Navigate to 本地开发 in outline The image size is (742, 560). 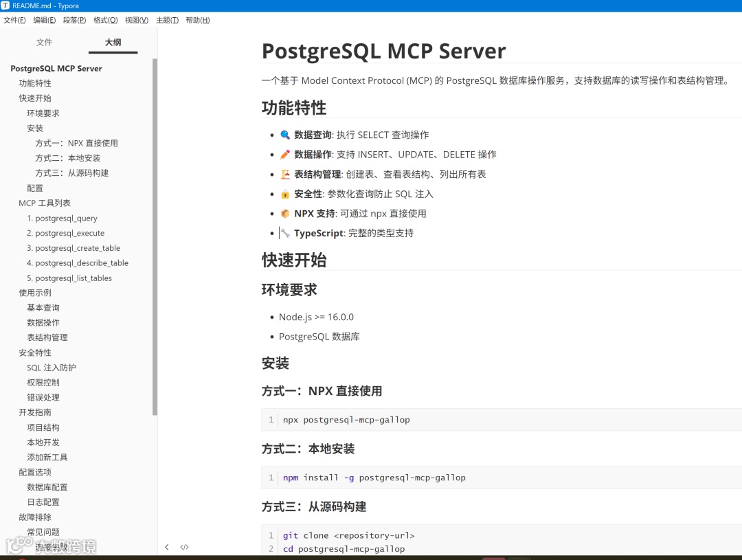pos(43,443)
